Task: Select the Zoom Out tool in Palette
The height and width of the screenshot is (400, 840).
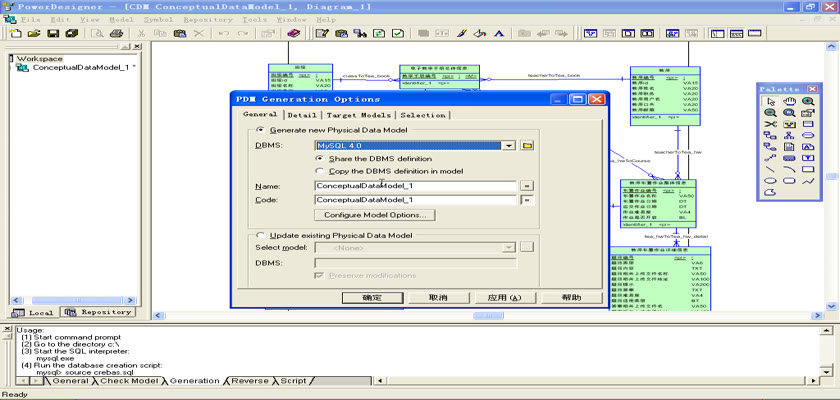Action: click(770, 113)
